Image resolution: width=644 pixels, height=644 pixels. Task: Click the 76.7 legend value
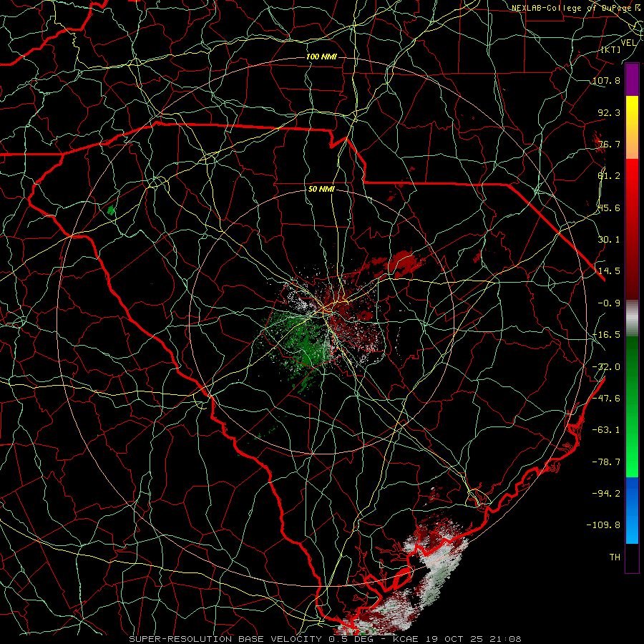[x=609, y=144]
